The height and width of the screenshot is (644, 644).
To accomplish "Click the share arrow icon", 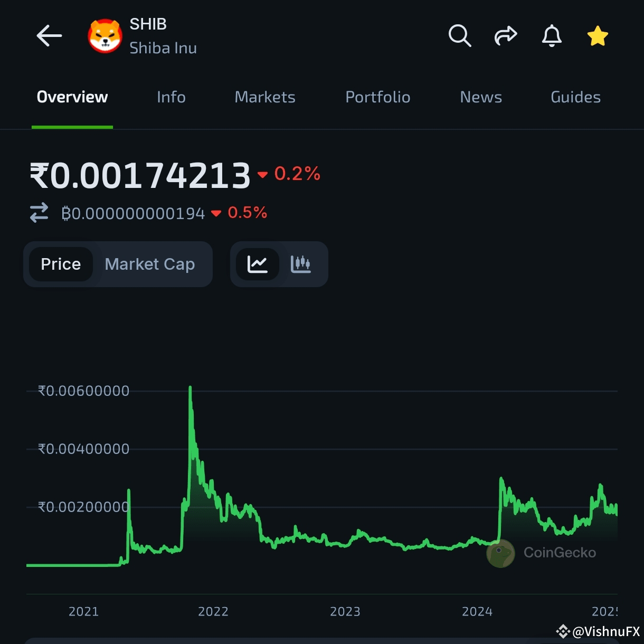I will [506, 36].
